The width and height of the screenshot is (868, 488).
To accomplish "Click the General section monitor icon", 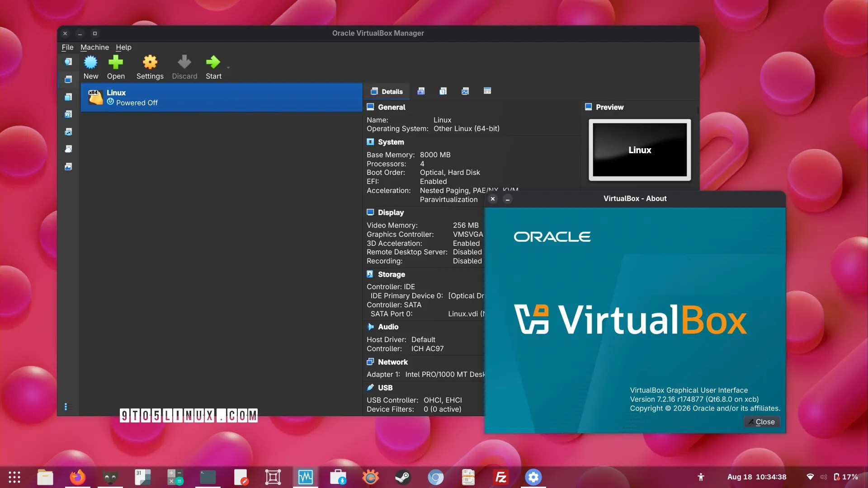I will (370, 107).
